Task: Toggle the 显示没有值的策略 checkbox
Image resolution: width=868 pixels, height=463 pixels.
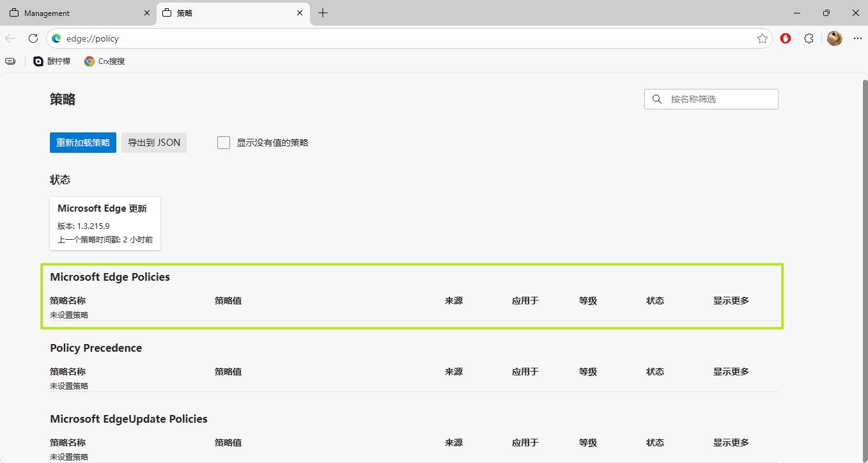Action: [x=224, y=143]
